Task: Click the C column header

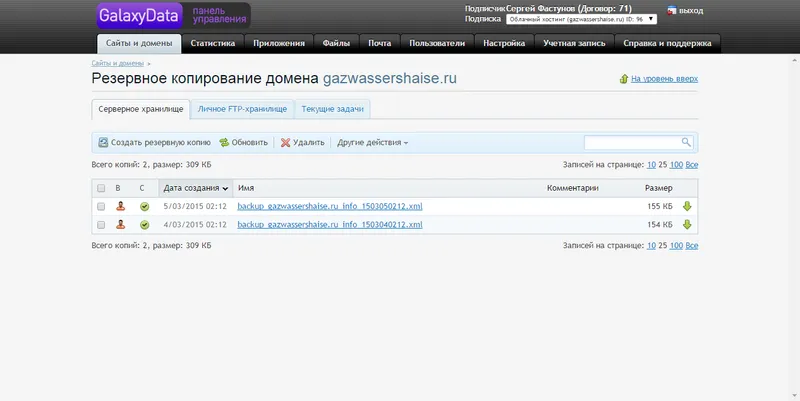Action: click(142, 188)
